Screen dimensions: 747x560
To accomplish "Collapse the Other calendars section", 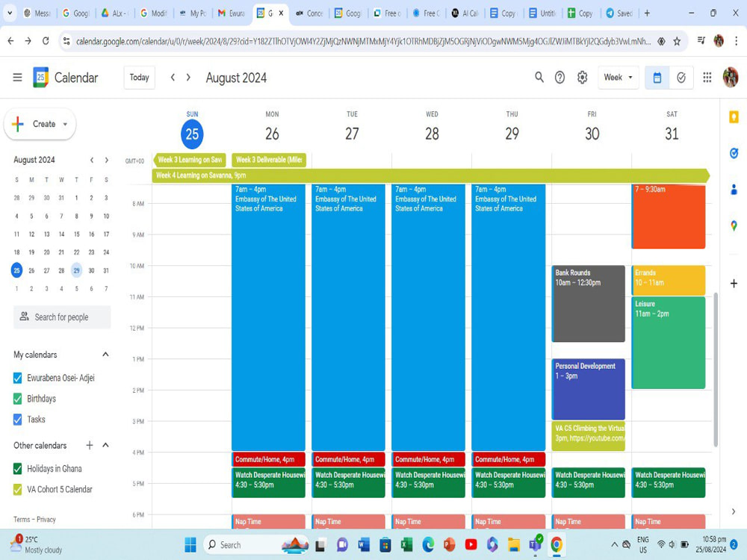I will tap(106, 445).
